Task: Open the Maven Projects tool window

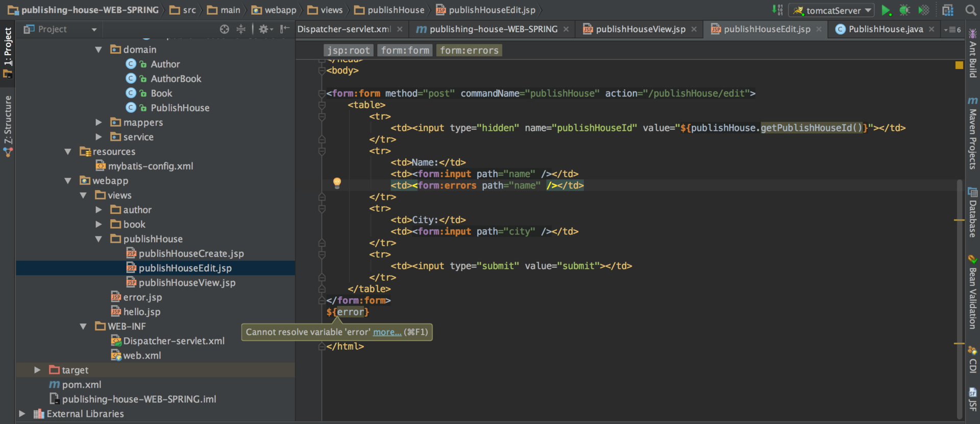Action: click(x=973, y=133)
